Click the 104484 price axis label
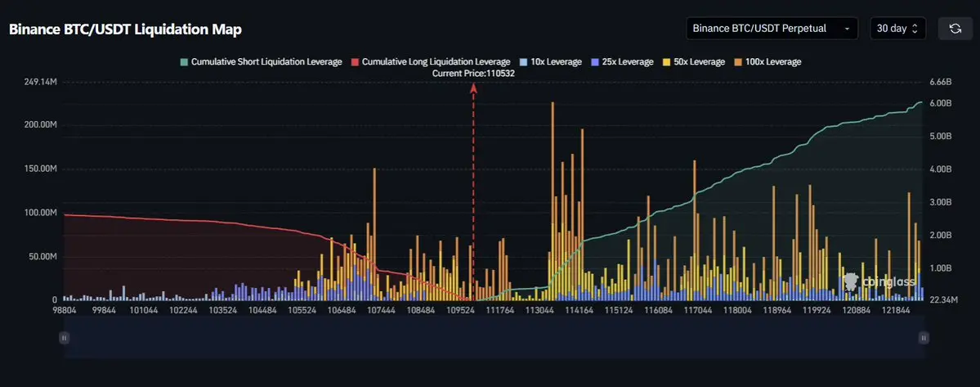The width and height of the screenshot is (980, 387). click(262, 310)
